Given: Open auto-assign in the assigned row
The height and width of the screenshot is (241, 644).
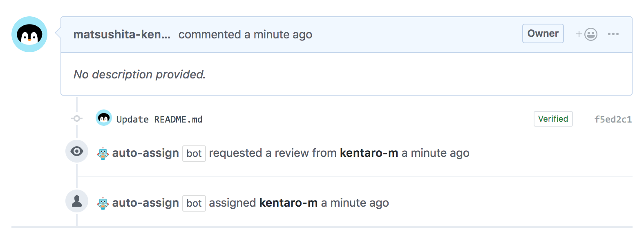Looking at the screenshot, I should click(145, 203).
